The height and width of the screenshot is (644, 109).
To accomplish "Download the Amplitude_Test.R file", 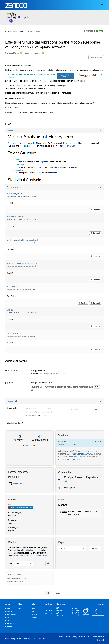I will pyautogui.click(x=95, y=210).
